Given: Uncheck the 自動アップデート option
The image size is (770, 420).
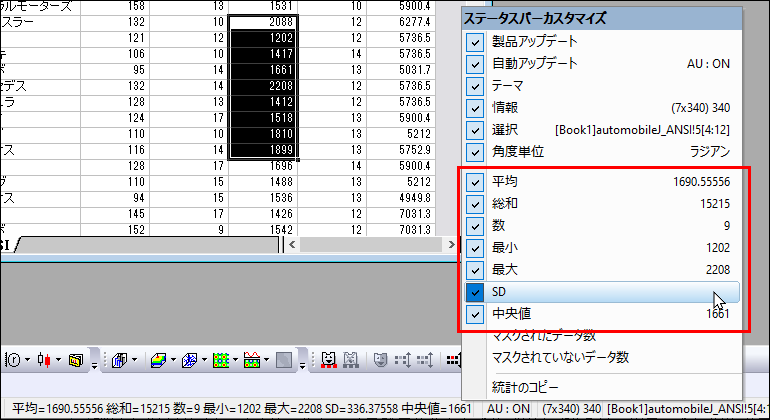Looking at the screenshot, I should (475, 63).
